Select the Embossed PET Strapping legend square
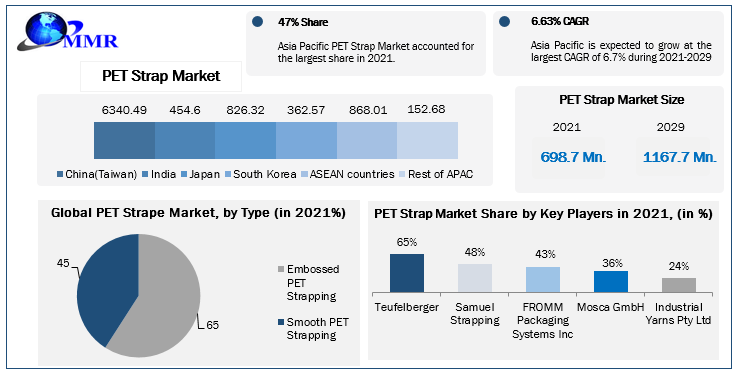 pos(281,270)
